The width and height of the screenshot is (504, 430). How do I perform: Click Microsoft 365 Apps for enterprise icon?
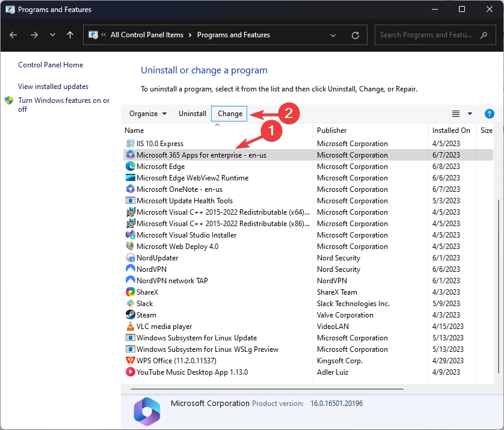(x=130, y=155)
